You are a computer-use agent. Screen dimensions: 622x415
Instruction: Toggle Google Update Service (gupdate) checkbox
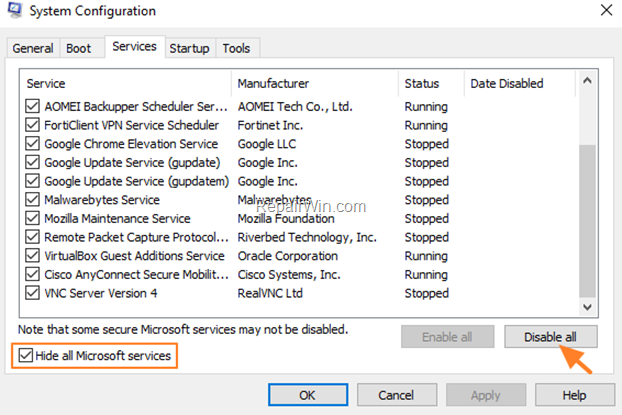(x=32, y=162)
